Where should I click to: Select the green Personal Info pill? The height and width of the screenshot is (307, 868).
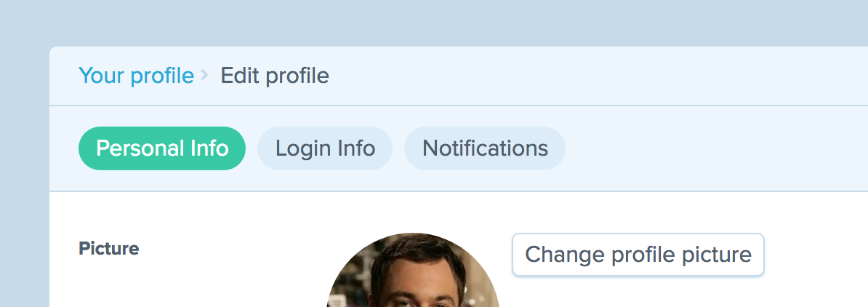162,148
